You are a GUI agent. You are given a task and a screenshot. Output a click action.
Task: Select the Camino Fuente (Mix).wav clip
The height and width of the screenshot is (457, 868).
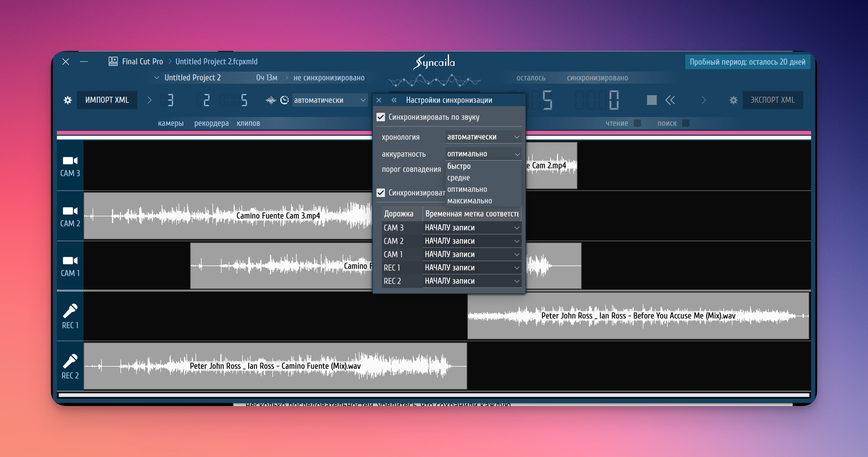pos(275,366)
